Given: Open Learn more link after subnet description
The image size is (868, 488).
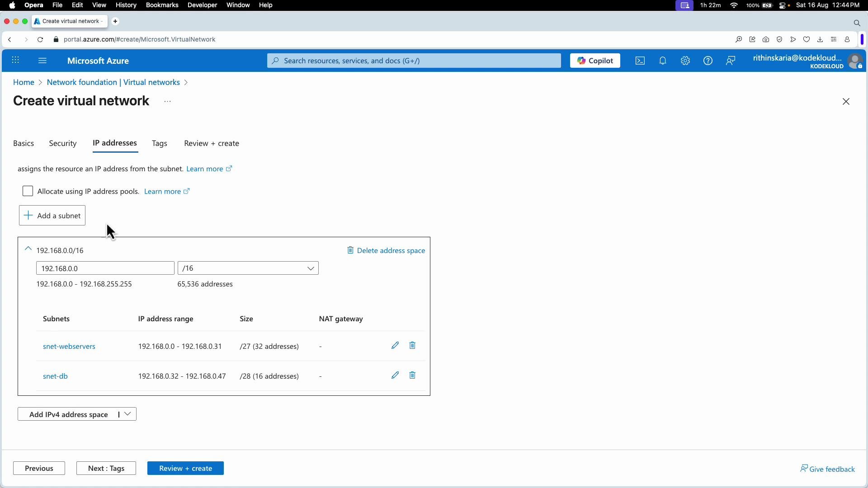Looking at the screenshot, I should 209,169.
